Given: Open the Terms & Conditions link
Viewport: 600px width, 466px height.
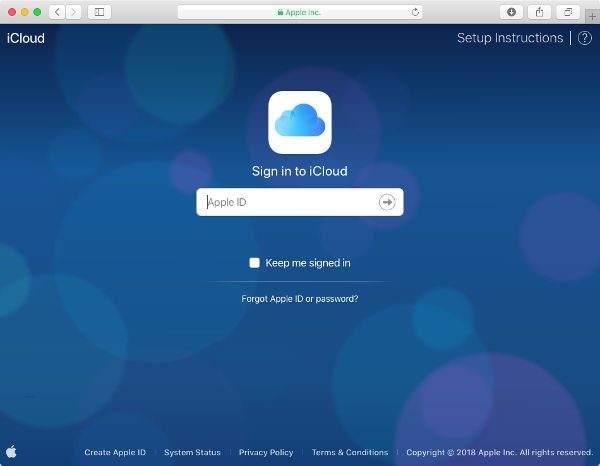Looking at the screenshot, I should [350, 452].
